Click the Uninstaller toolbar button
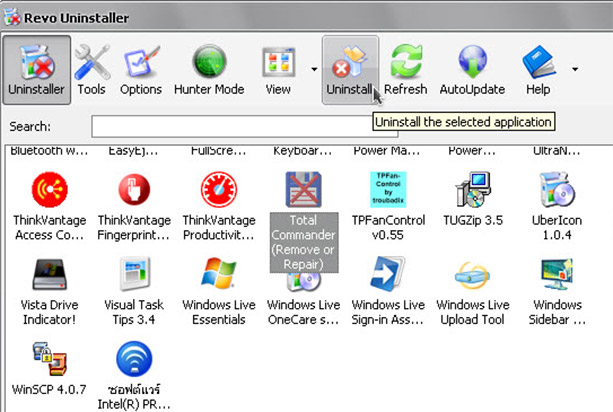 (x=37, y=70)
